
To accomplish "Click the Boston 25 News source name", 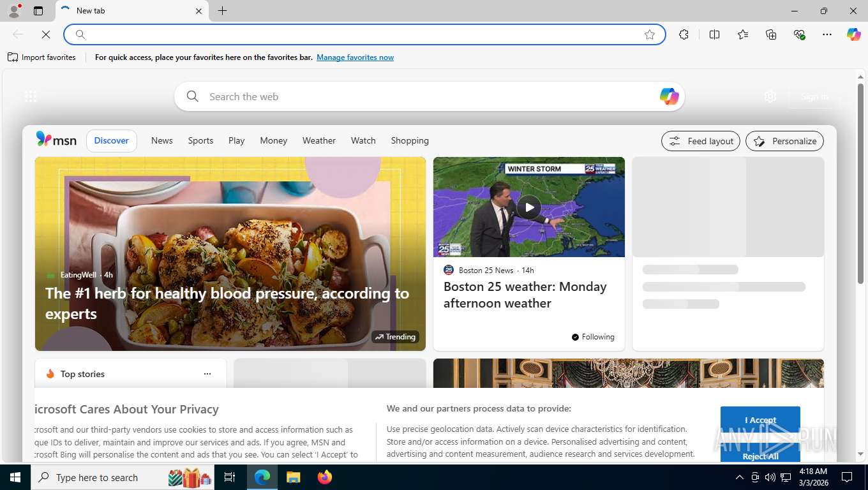I will click(x=486, y=270).
